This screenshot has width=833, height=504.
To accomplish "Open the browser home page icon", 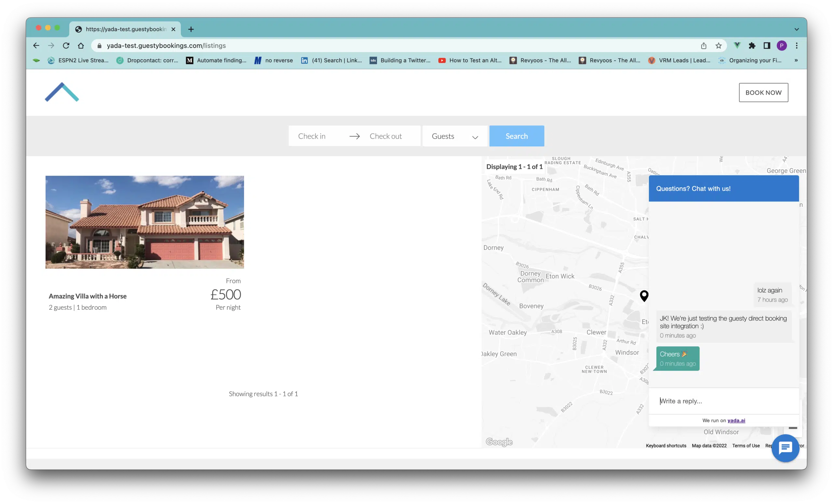I will [x=81, y=45].
